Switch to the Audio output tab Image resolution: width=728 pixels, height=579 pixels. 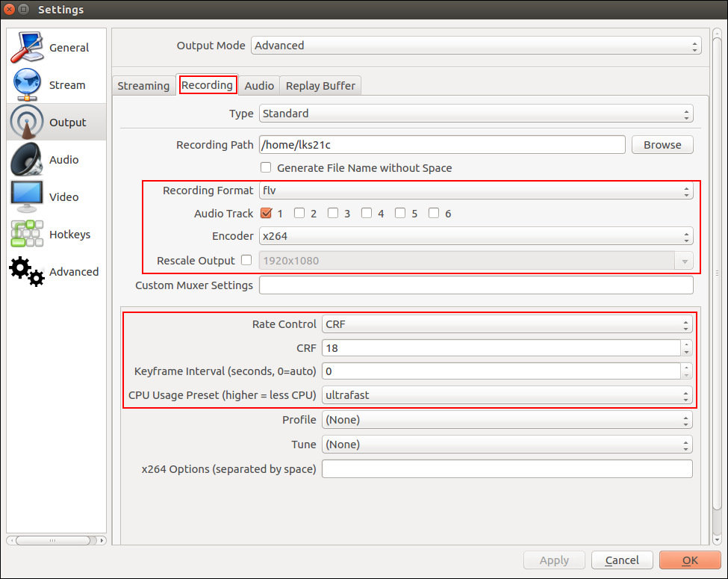(x=259, y=86)
